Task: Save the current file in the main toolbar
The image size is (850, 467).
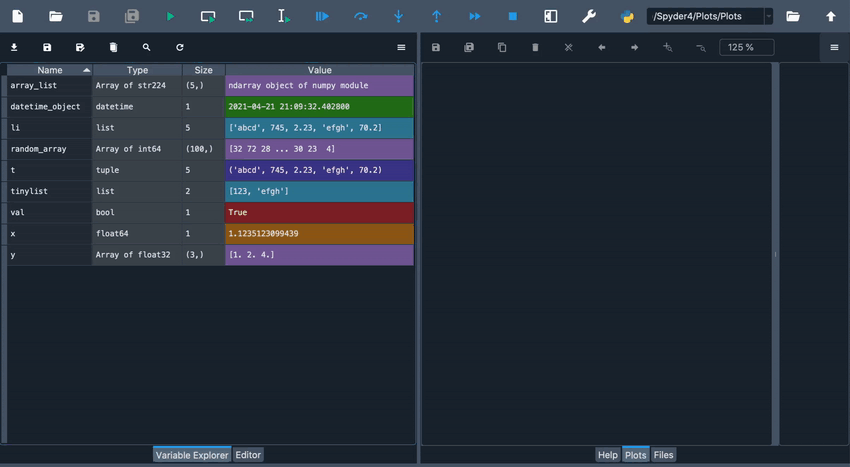Action: pyautogui.click(x=94, y=16)
